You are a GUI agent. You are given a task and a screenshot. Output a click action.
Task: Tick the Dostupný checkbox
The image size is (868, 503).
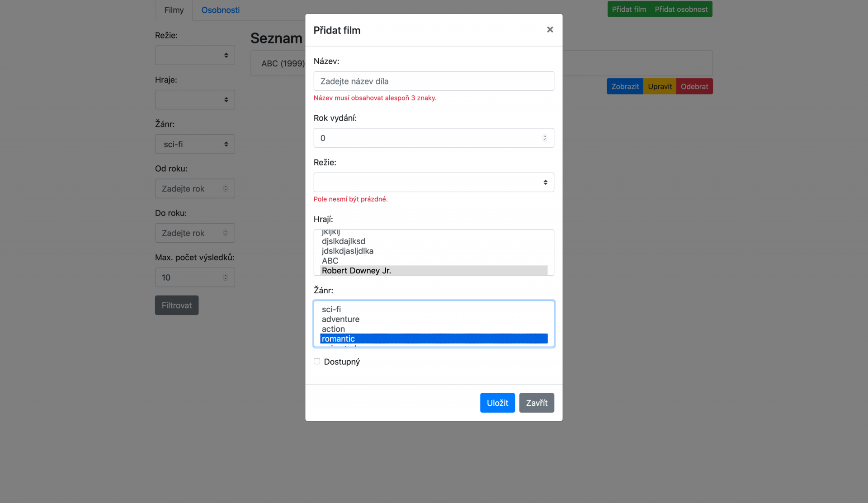317,362
